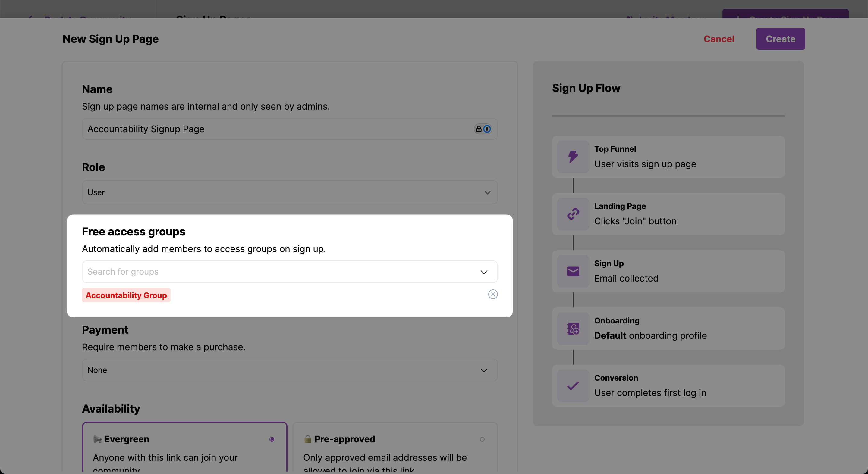Open the Payment dropdown set to None
Image resolution: width=868 pixels, height=474 pixels.
tap(289, 370)
